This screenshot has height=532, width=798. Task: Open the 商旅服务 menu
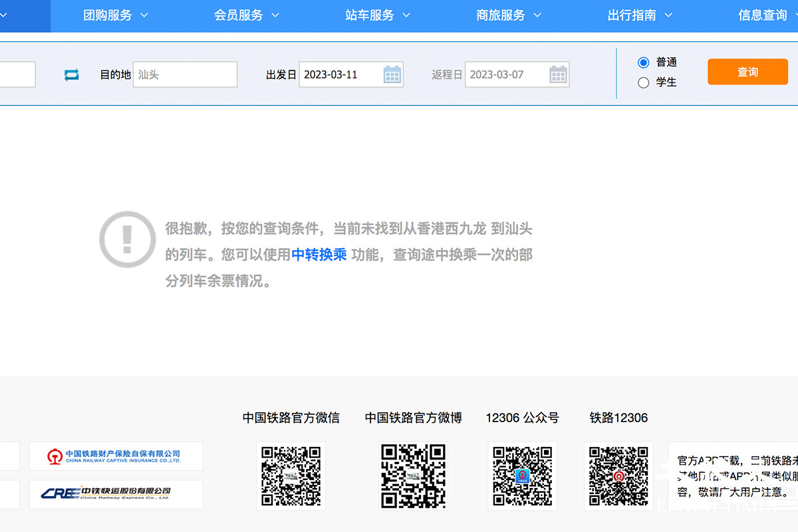click(508, 15)
